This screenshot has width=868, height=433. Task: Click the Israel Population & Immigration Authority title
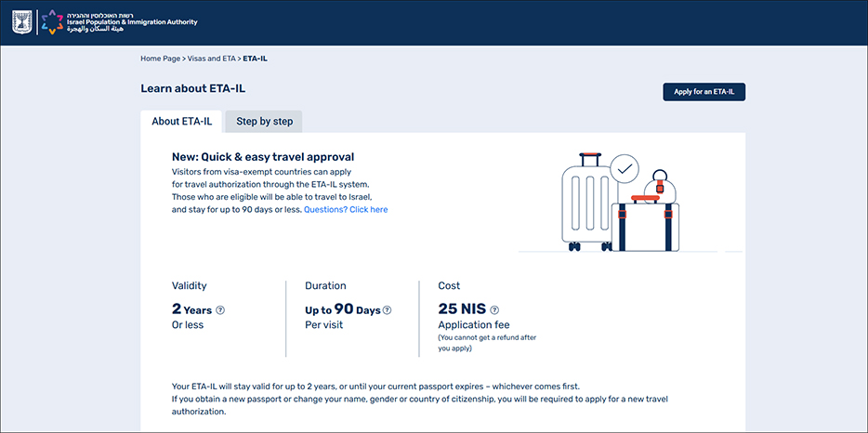(132, 22)
